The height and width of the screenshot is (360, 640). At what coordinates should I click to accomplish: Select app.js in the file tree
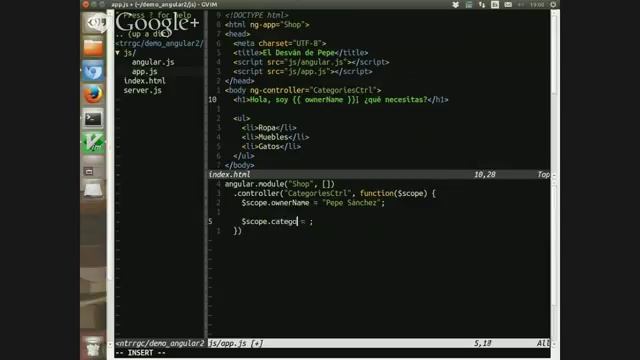click(x=144, y=71)
